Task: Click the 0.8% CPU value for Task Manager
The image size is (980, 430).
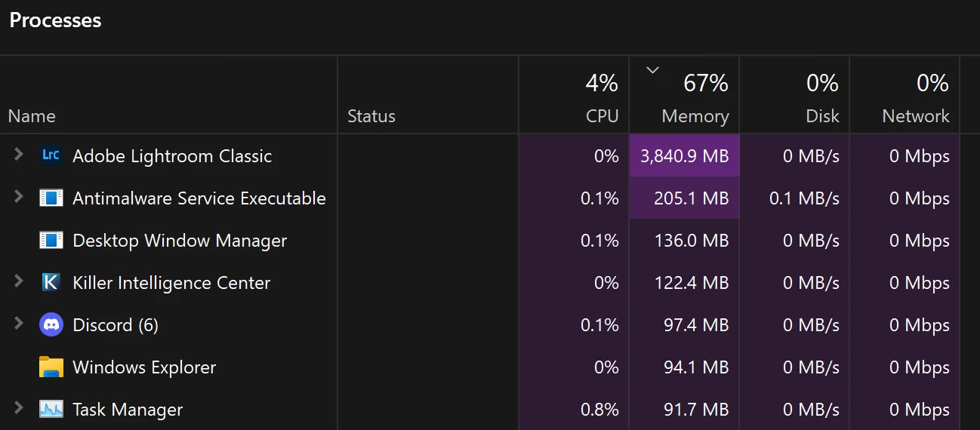Action: point(599,410)
